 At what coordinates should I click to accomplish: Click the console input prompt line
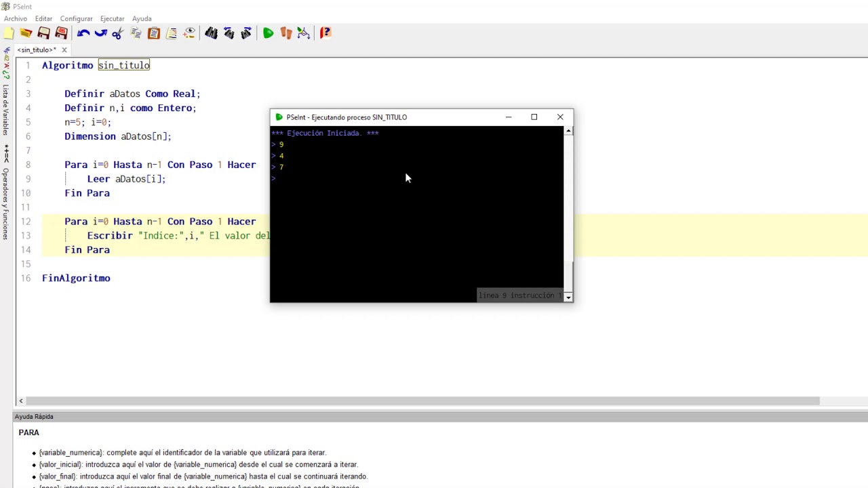[417, 178]
